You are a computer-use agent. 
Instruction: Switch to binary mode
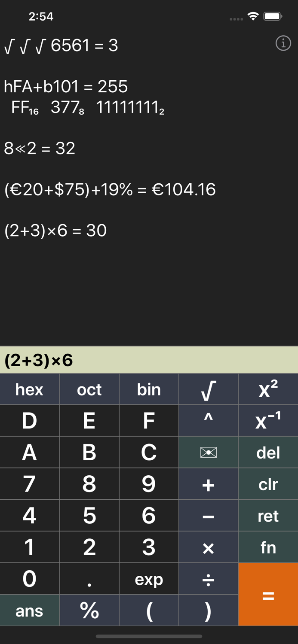[149, 389]
